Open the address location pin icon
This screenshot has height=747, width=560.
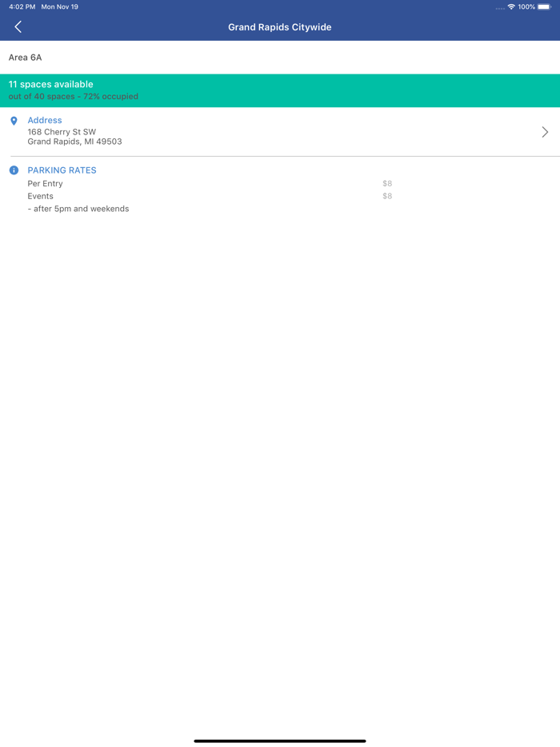point(14,121)
